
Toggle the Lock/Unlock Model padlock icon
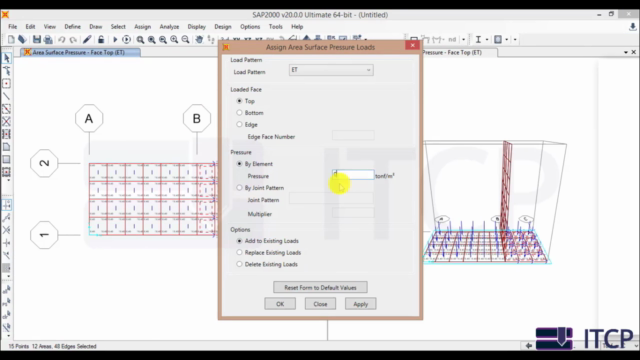point(101,40)
